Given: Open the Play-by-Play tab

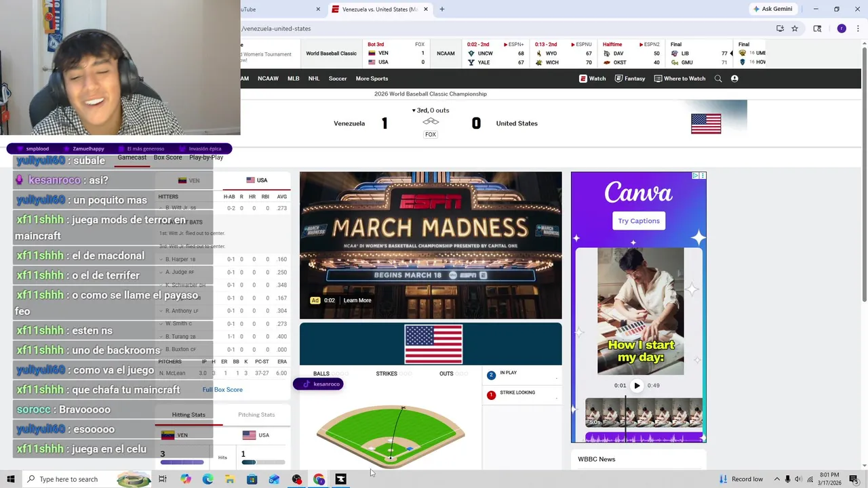Looking at the screenshot, I should [206, 157].
